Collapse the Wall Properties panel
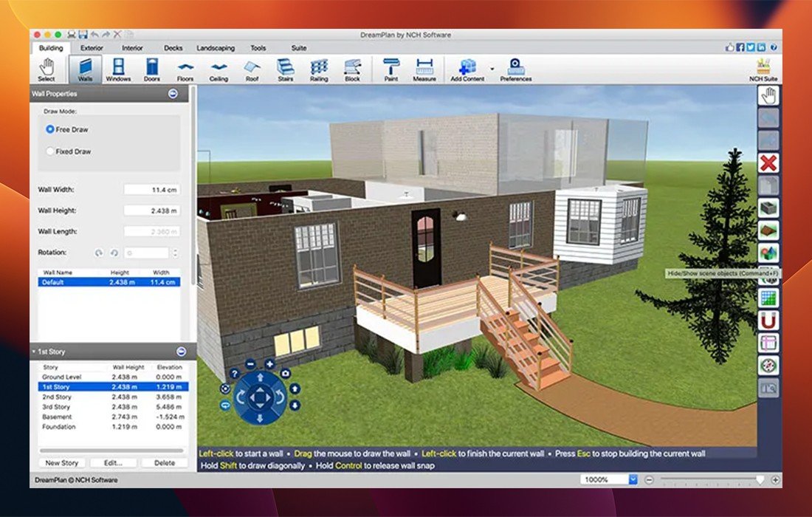Image resolution: width=812 pixels, height=517 pixels. 172,94
